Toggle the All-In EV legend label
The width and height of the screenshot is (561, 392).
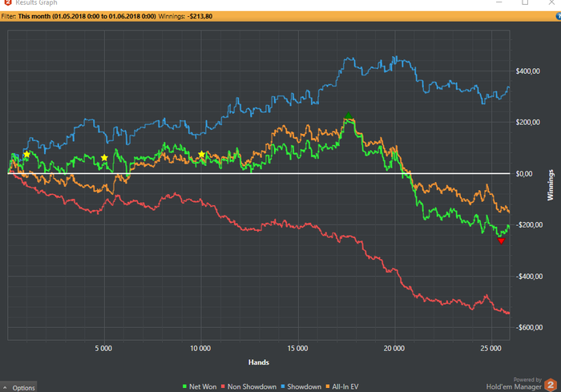pos(345,386)
